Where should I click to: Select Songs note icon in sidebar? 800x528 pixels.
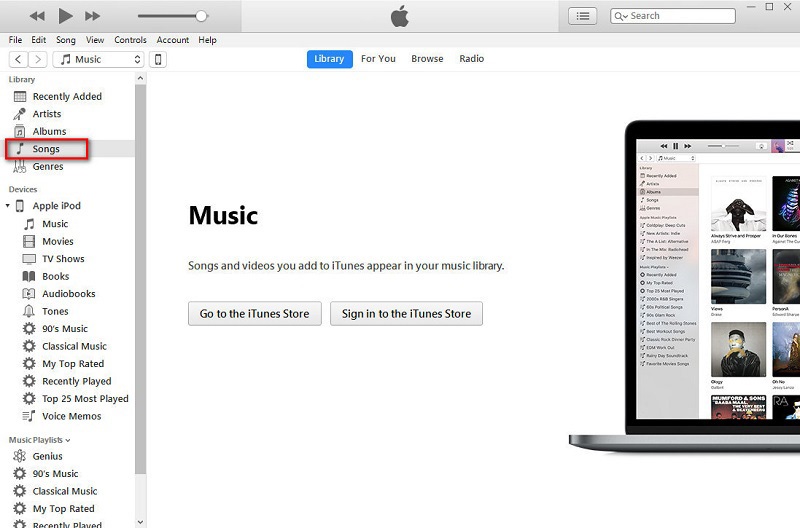click(20, 148)
